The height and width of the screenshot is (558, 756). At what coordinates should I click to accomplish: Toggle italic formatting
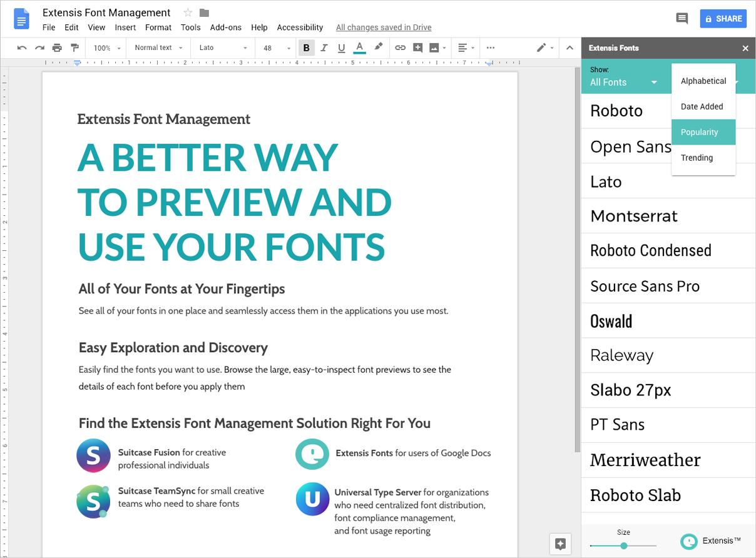(324, 48)
